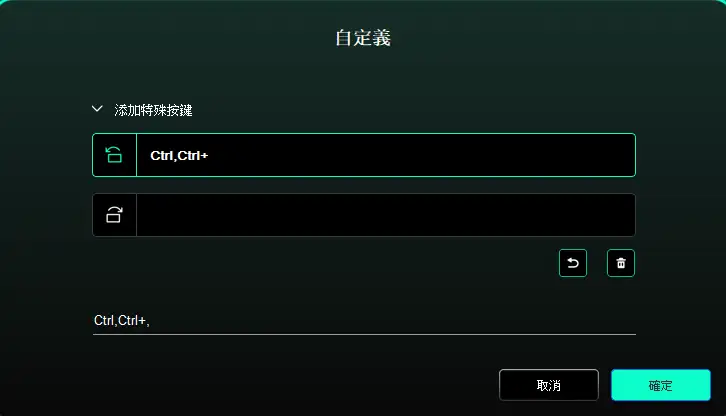The width and height of the screenshot is (726, 416).
Task: Focus the counterclockwise key field showing Ctrl,Ctrl+
Action: click(x=386, y=155)
